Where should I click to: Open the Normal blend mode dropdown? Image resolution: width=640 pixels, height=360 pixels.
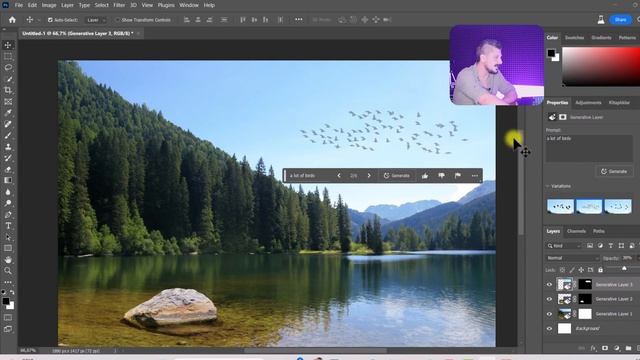[x=572, y=258]
